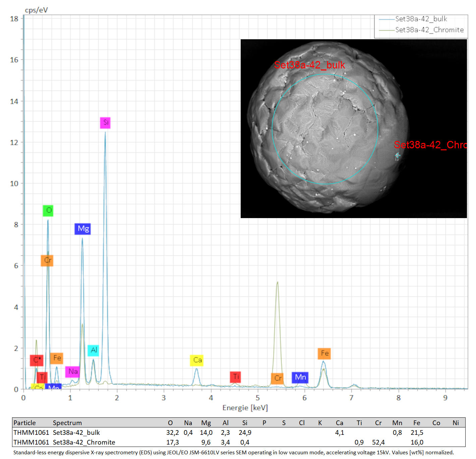Click the bulk silicon value 24,9
Screen dimensions: 476x459
[x=245, y=433]
